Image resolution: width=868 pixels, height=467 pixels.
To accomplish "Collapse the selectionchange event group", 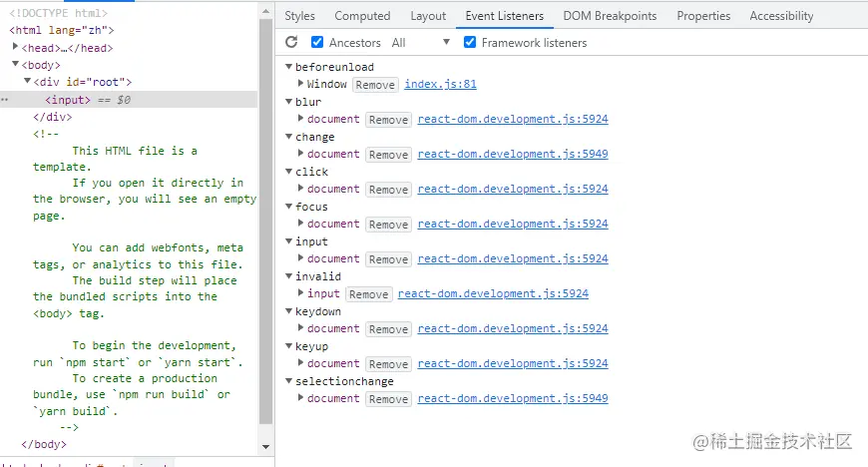I will click(x=288, y=380).
